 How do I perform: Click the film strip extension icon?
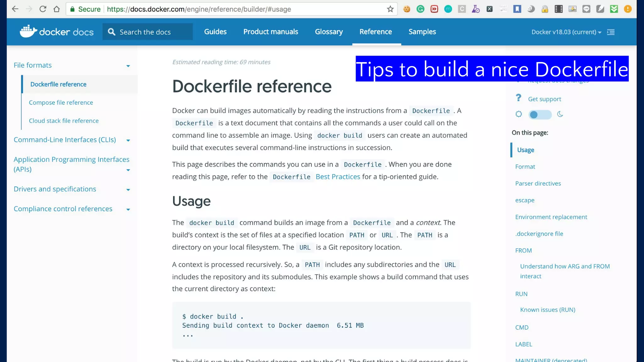559,9
